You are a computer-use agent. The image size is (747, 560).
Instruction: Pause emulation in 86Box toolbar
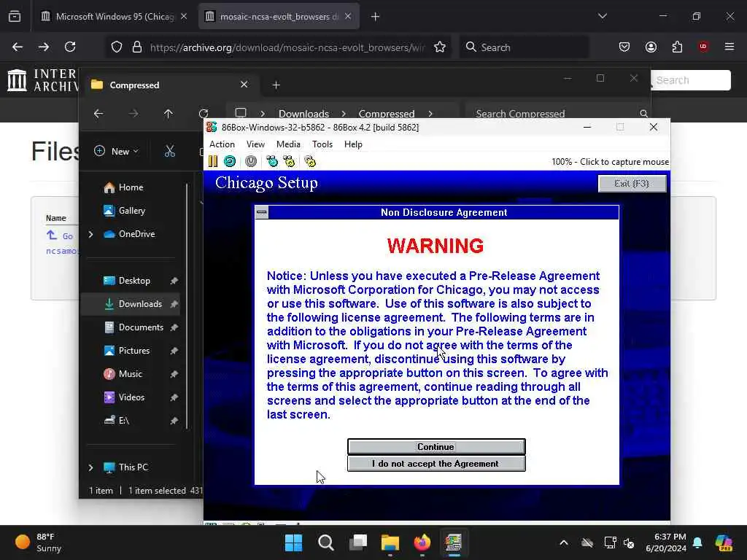(213, 161)
